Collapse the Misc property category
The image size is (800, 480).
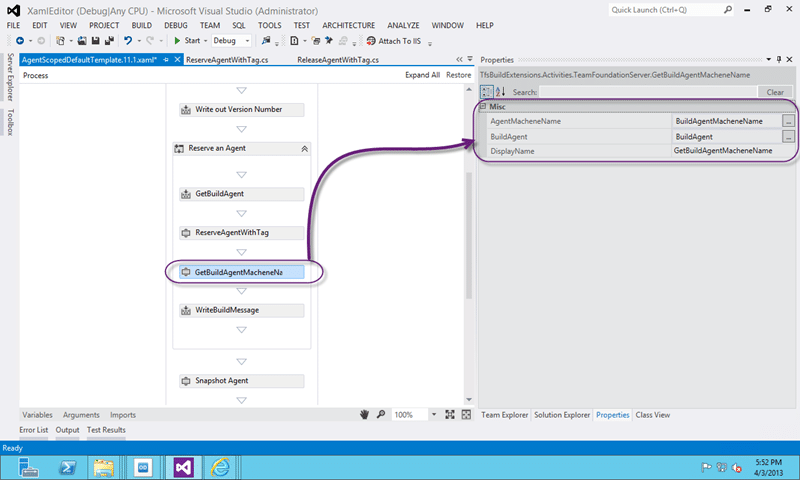coord(483,107)
